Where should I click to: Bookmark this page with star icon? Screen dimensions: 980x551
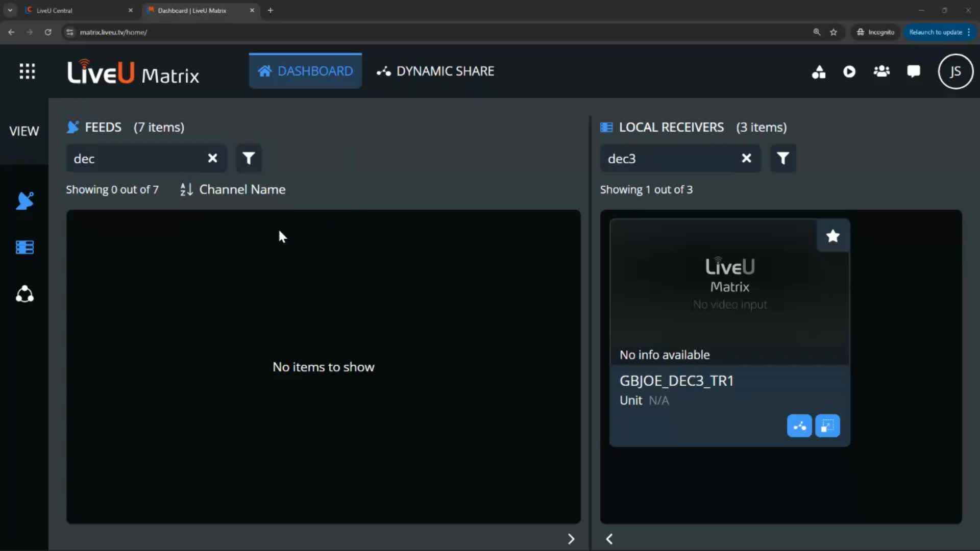[834, 32]
